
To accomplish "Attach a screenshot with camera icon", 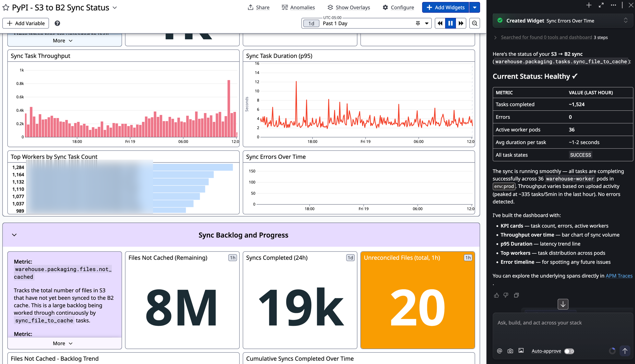I will (x=510, y=351).
